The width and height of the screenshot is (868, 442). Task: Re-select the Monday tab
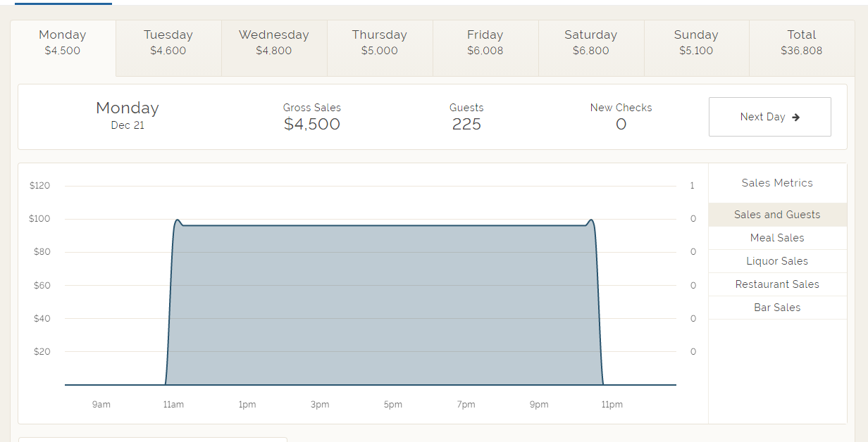pos(62,42)
